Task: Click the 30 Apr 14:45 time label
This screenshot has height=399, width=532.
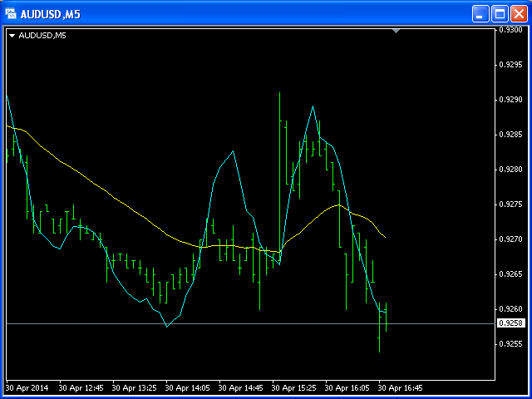Action: click(x=241, y=387)
